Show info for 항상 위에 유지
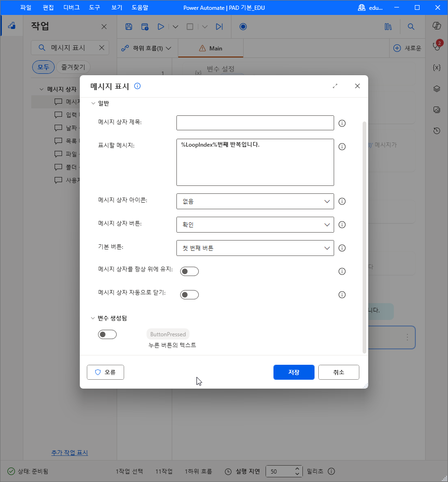This screenshot has height=482, width=448. tap(342, 271)
